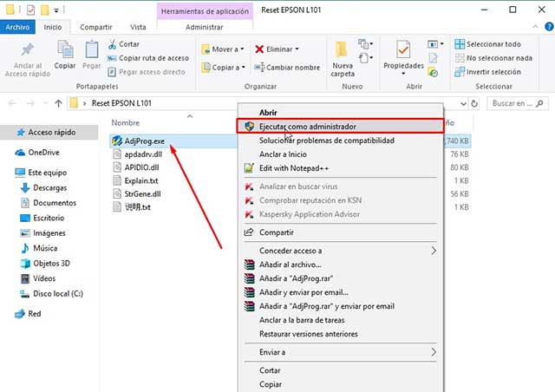Expand the Enviar a submenu
The height and width of the screenshot is (392, 555).
434,352
